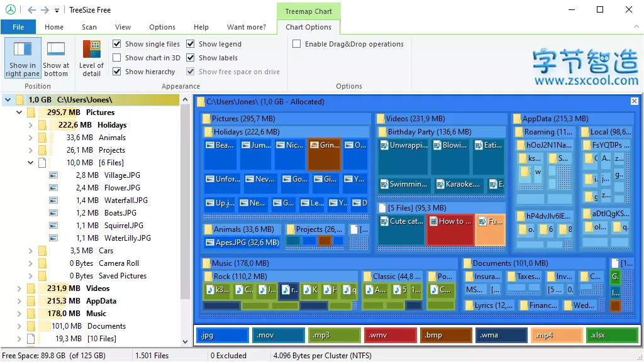Open the quick access toolbar dropdown
The height and width of the screenshot is (362, 644).
pos(57,10)
